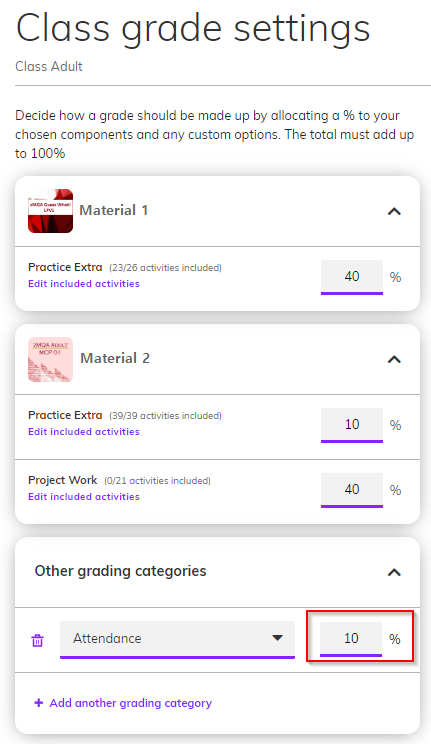431x744 pixels.
Task: Click the plus icon to add grading category
Action: (x=39, y=703)
